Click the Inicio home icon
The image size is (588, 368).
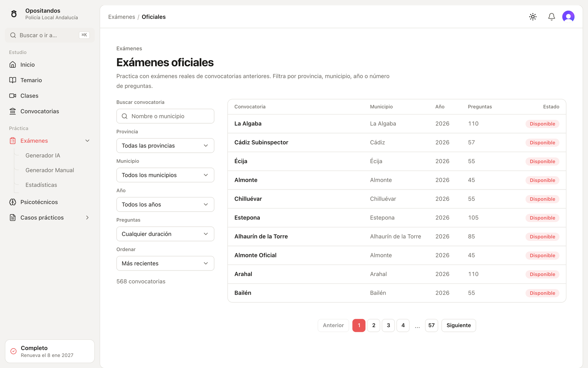pos(13,64)
